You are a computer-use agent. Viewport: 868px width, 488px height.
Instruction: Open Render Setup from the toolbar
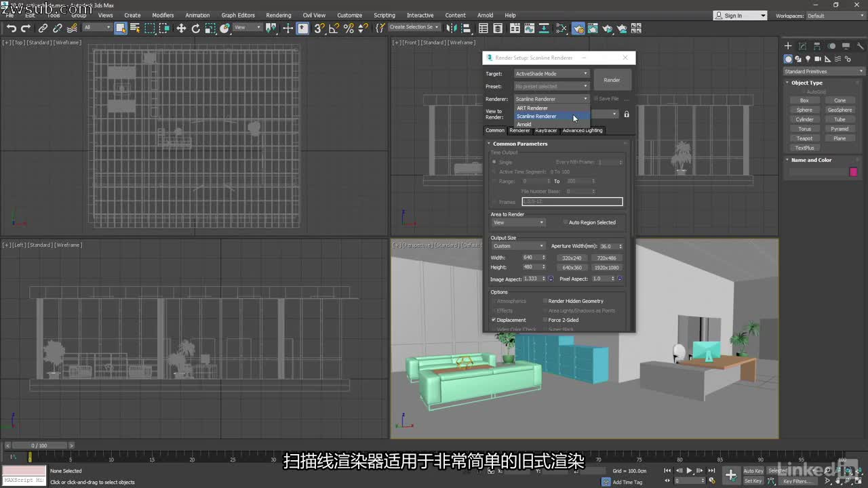(578, 28)
